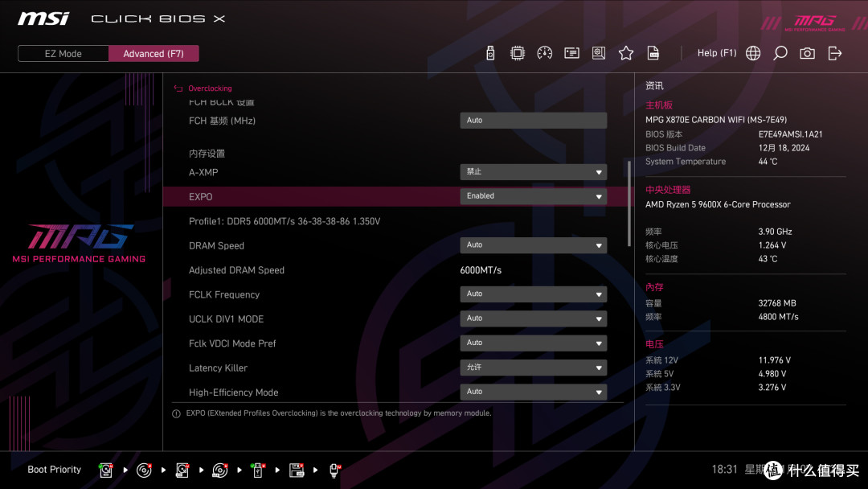Open Help (F1)

click(x=717, y=53)
